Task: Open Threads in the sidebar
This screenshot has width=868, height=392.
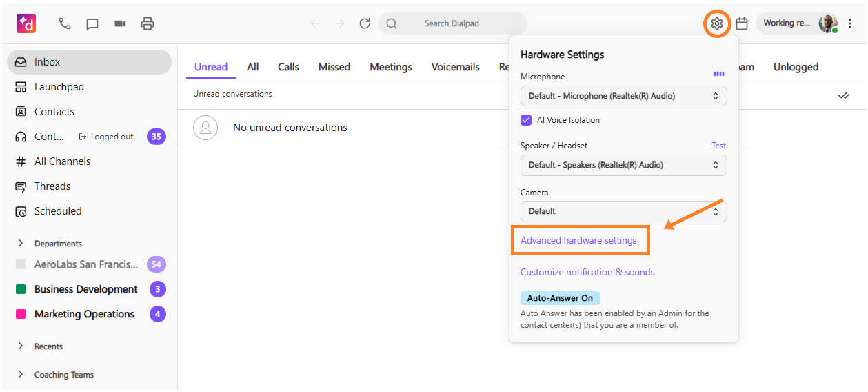Action: (89, 186)
